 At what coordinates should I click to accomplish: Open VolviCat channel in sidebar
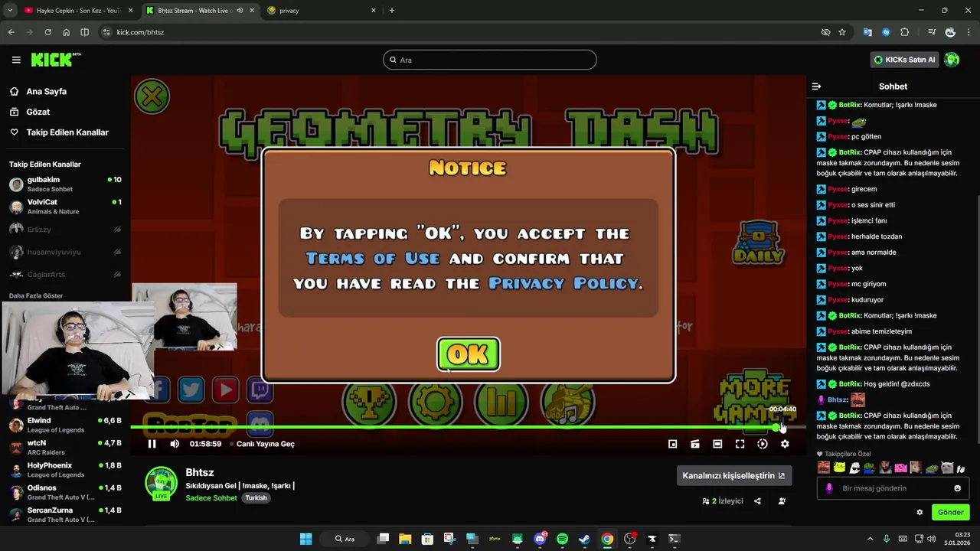[65, 207]
